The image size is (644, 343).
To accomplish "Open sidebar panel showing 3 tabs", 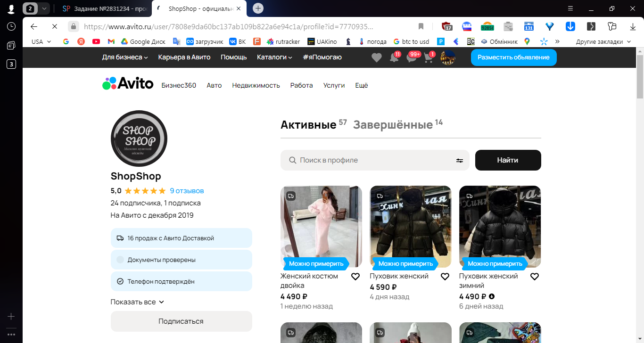I will pyautogui.click(x=11, y=64).
